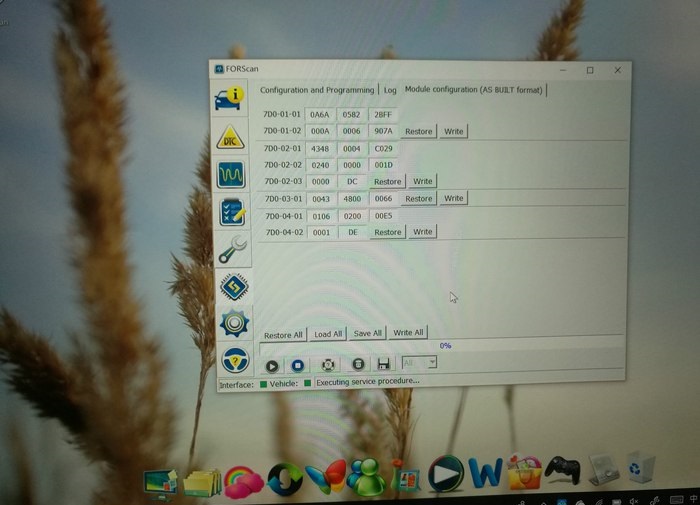Edit the 001D field in 7D0-02-02
700x505 pixels.
coord(383,165)
